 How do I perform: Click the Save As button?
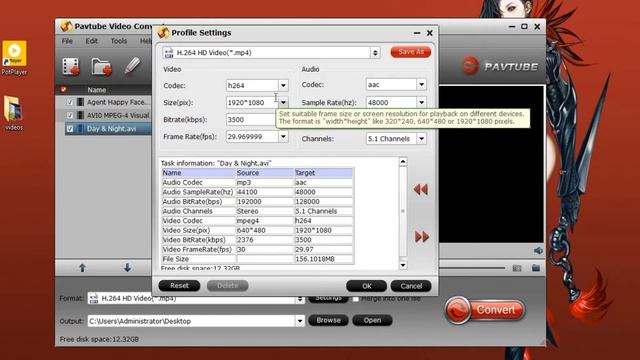pyautogui.click(x=411, y=52)
